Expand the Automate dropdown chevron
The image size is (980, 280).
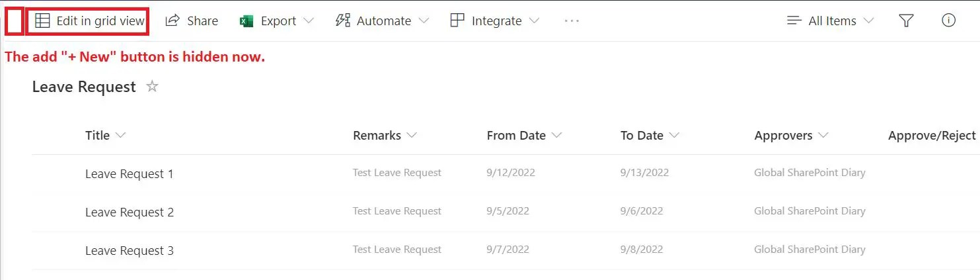424,21
